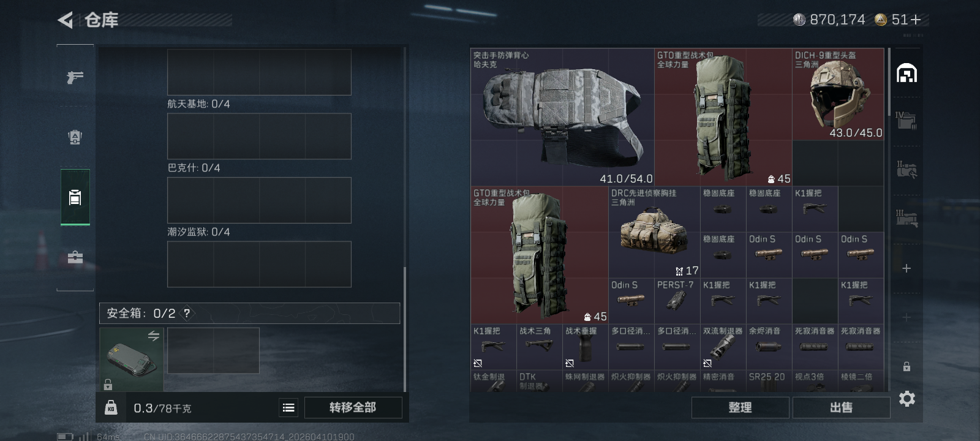Screen dimensions: 980x441
Task: Toggle the list view icon beside 转移全部
Action: pos(288,407)
